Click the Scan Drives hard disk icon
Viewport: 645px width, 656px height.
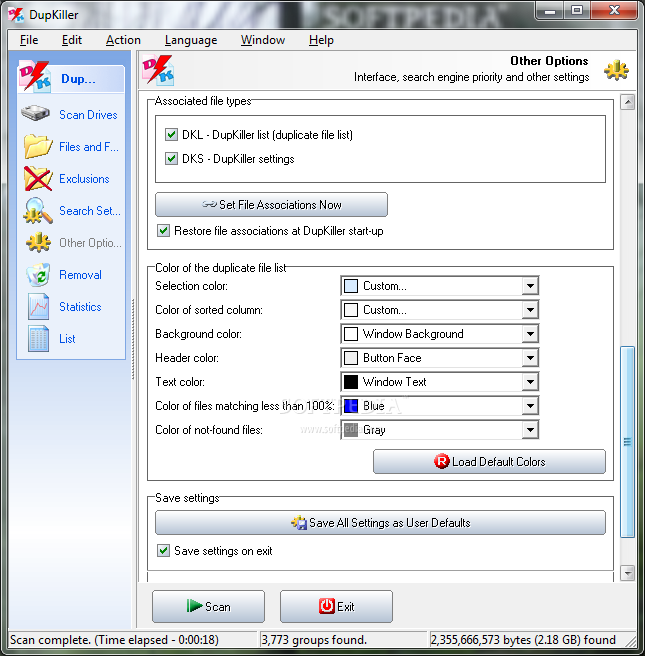36,113
